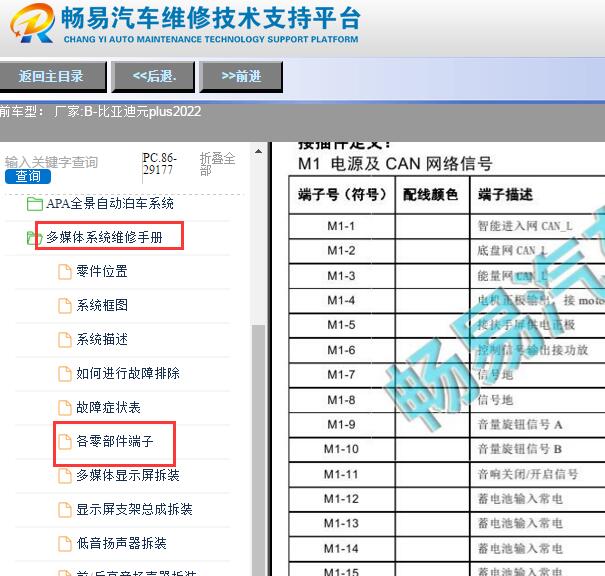Click the document icon beside 系统框图
This screenshot has height=576, width=605.
(65, 306)
